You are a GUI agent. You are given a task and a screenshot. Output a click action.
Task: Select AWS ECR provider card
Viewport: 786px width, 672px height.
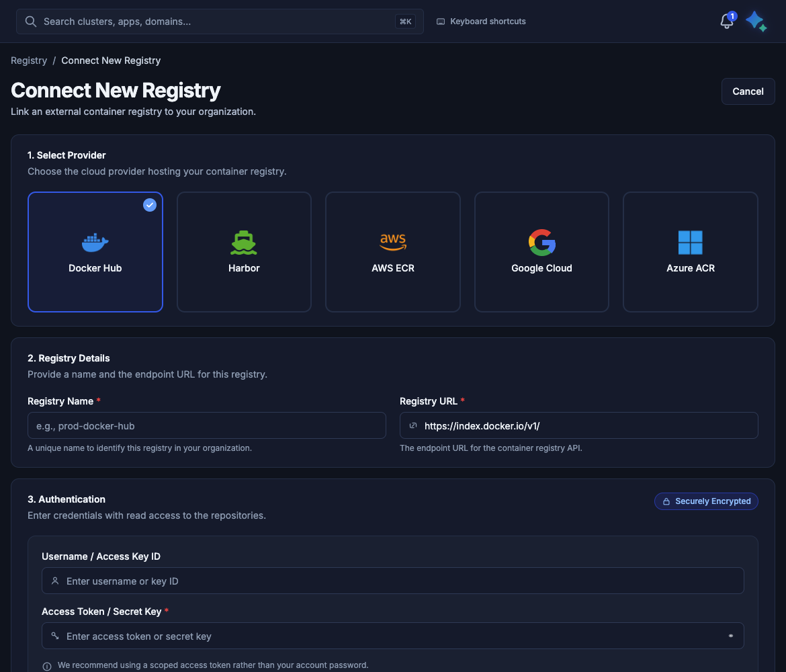393,252
